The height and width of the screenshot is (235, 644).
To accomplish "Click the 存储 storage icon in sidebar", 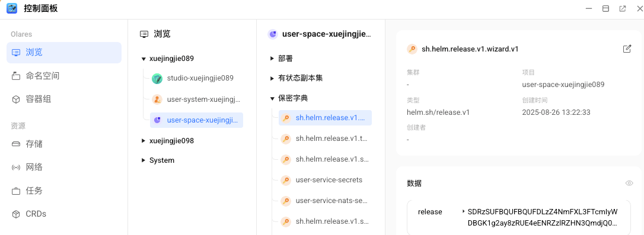I will (16, 144).
